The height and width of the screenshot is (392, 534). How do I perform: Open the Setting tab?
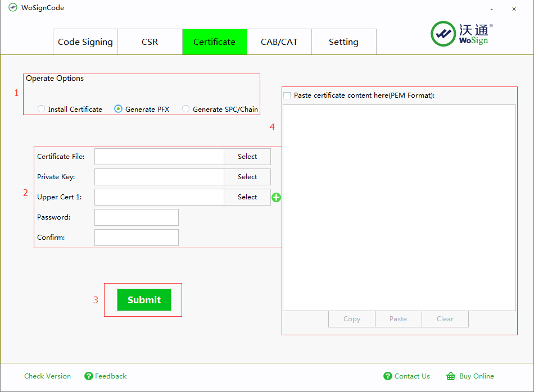(343, 42)
